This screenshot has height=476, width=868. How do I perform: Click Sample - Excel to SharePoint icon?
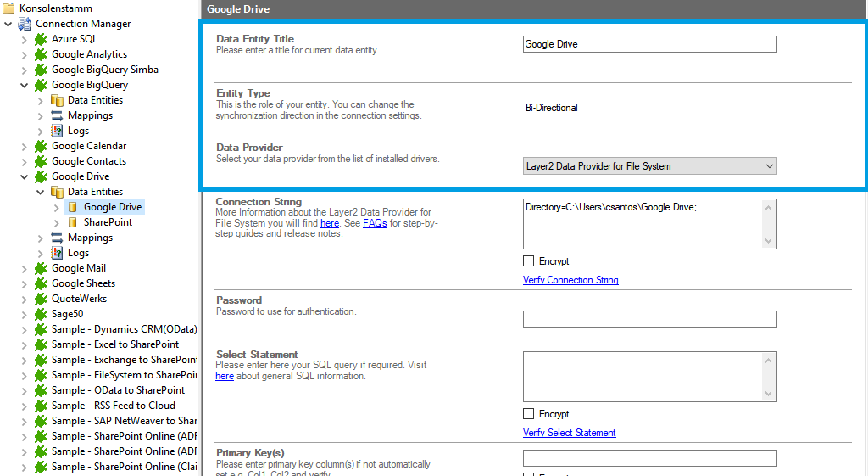click(x=41, y=344)
